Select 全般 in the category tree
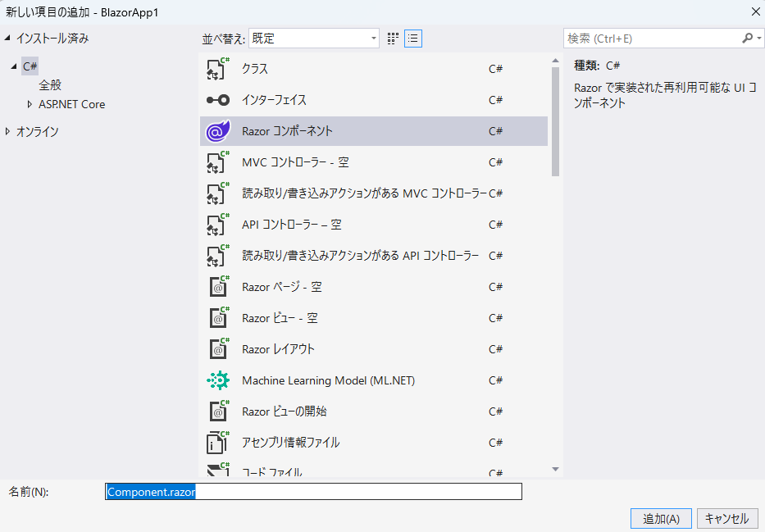This screenshot has width=765, height=532. pyautogui.click(x=50, y=84)
